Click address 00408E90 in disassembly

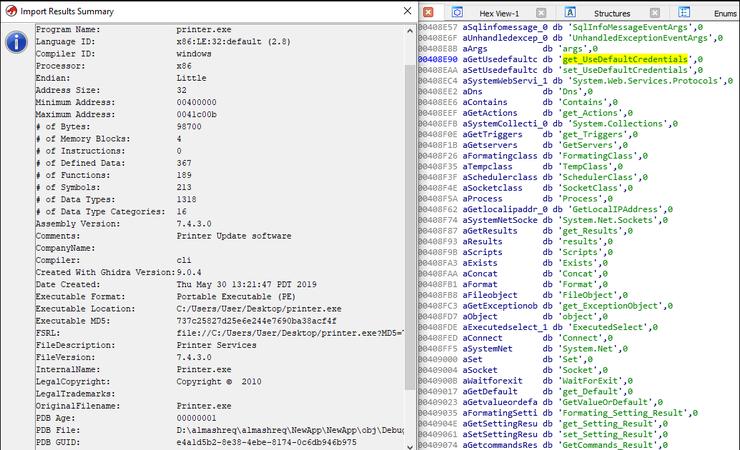[x=438, y=59]
